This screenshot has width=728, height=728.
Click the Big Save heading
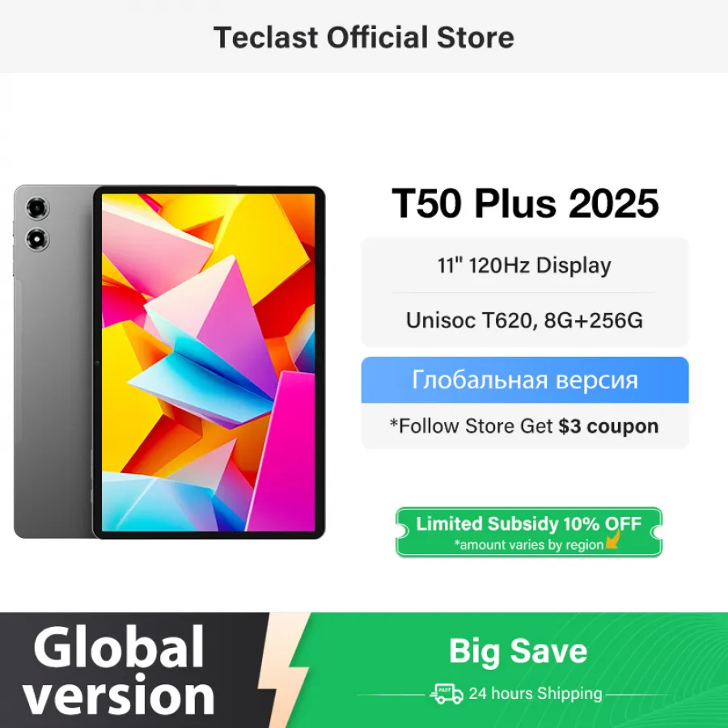click(x=518, y=651)
